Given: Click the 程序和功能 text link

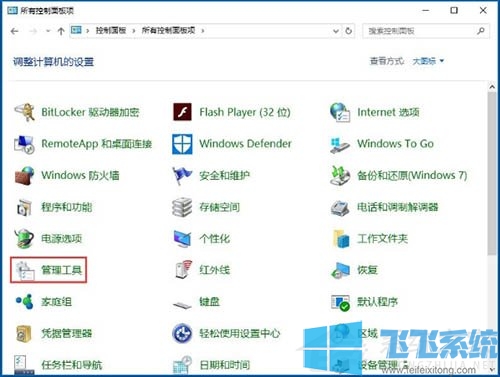Looking at the screenshot, I should pyautogui.click(x=67, y=207).
